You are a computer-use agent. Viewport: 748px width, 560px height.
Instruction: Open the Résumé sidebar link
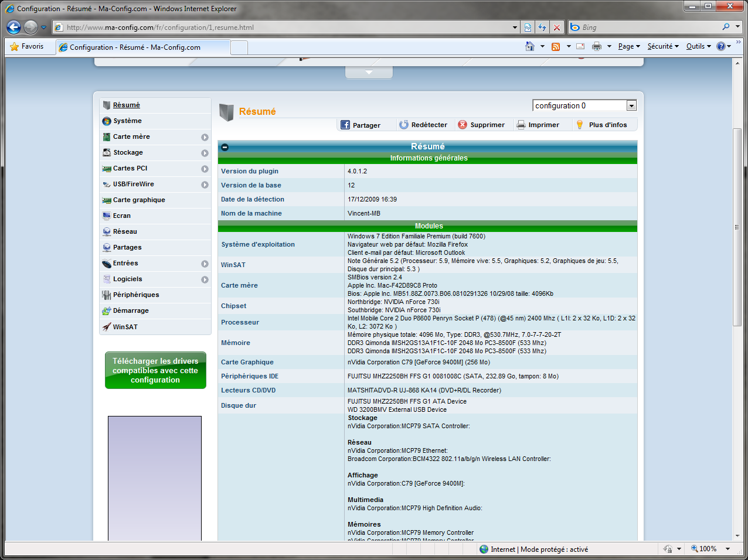[x=127, y=105]
